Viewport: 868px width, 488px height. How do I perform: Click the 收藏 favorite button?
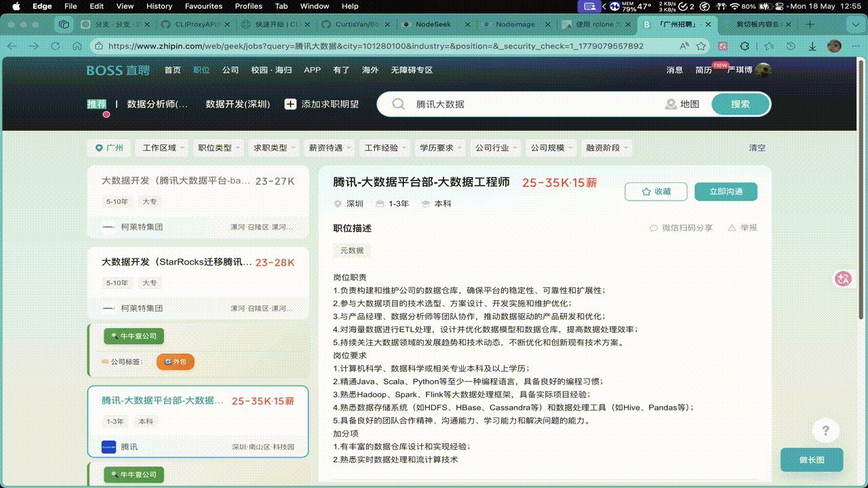(x=656, y=192)
